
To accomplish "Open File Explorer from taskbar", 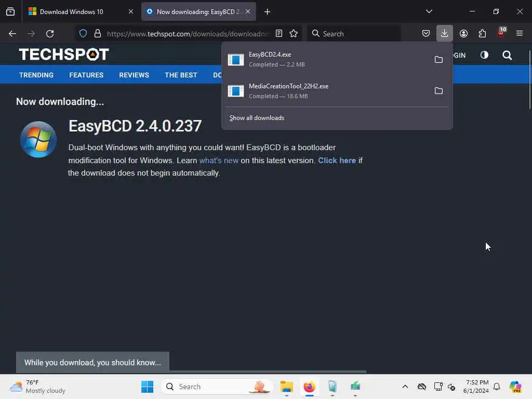I will (x=287, y=387).
